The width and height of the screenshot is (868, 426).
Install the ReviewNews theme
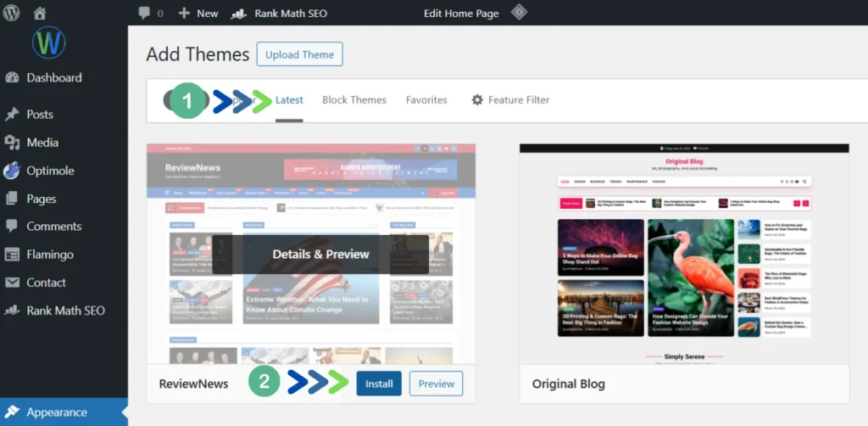(378, 384)
